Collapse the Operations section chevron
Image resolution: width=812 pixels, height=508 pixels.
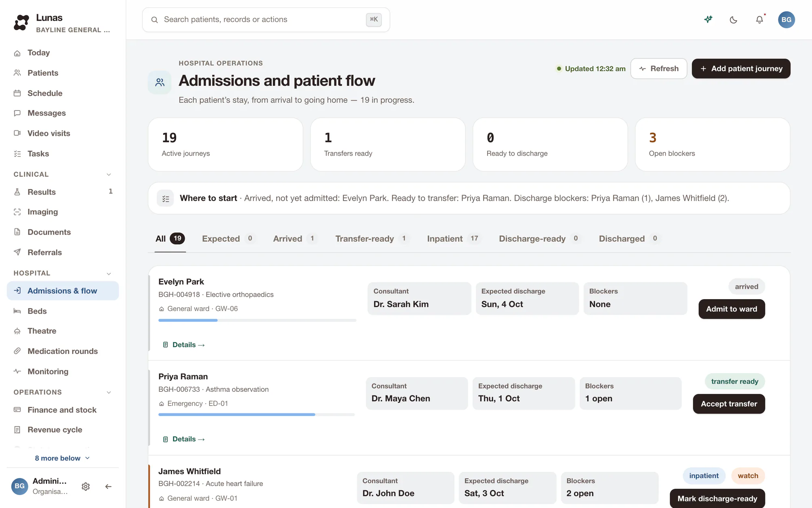click(x=109, y=392)
